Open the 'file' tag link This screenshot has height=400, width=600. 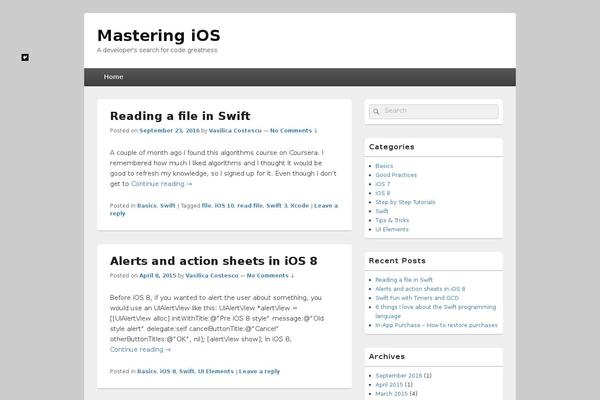tap(206, 206)
